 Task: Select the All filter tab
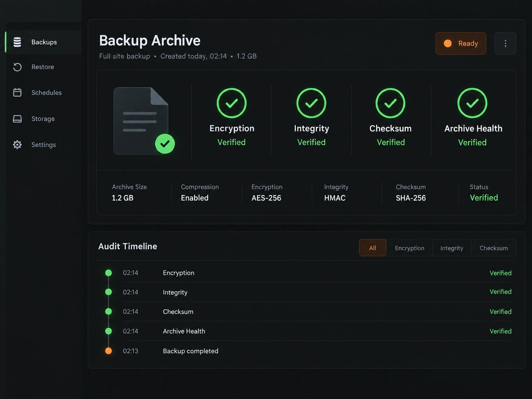click(x=373, y=248)
